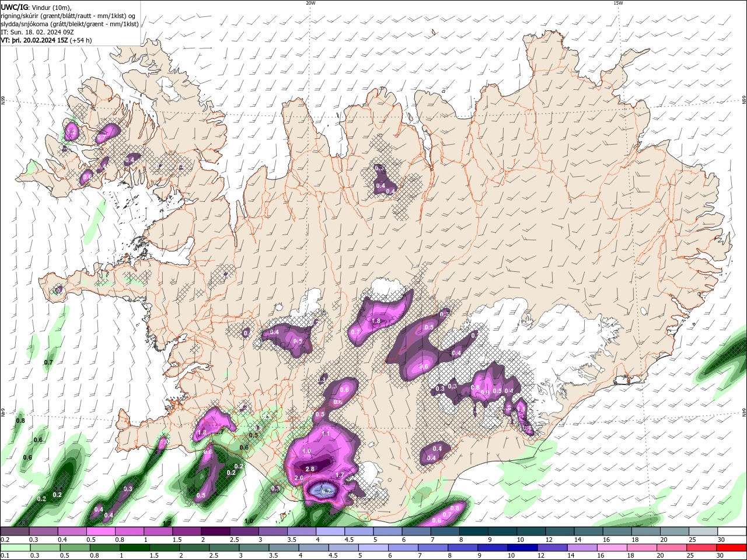Viewport: 747px width, 560px height.
Task: Click the valid time 'VT: þri. 20.02.2024 15Z (+54 h)'
Action: pyautogui.click(x=46, y=40)
